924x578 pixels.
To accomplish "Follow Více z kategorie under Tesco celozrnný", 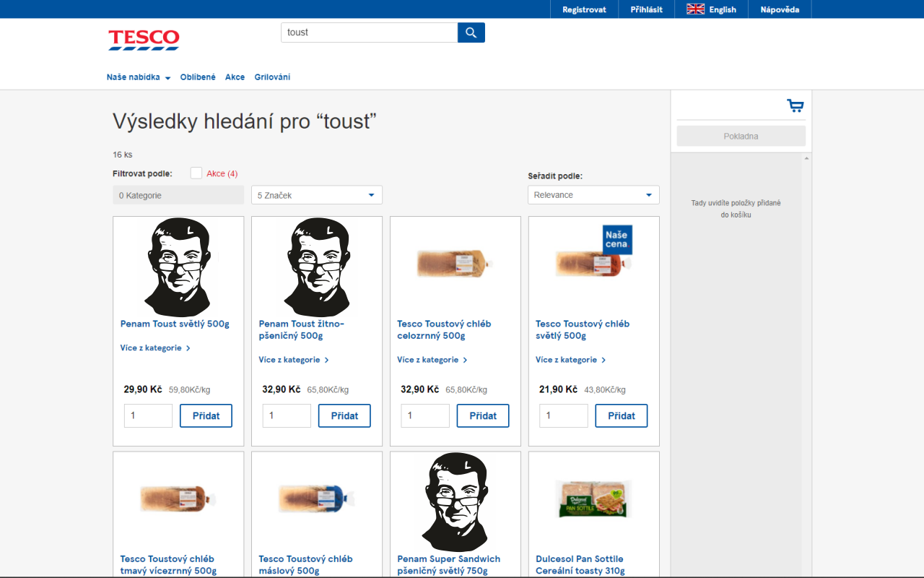I will coord(432,360).
